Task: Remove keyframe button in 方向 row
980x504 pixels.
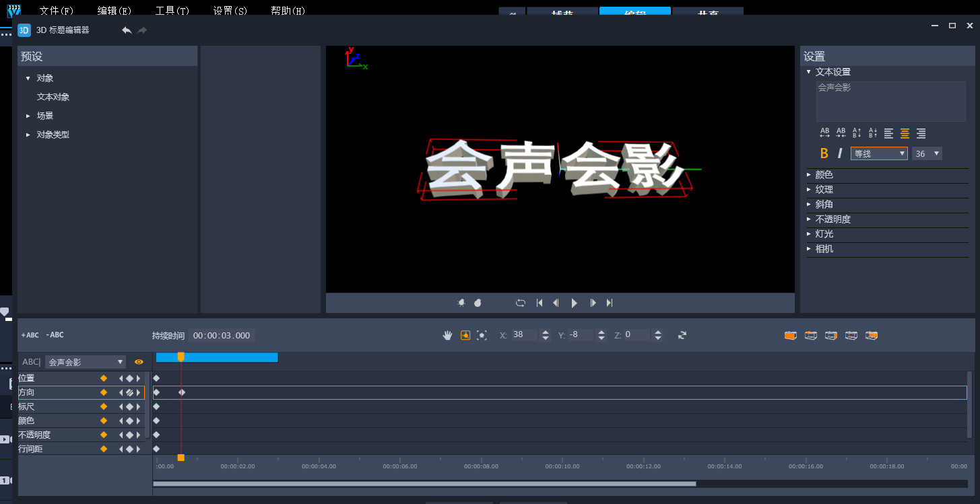Action: [129, 392]
